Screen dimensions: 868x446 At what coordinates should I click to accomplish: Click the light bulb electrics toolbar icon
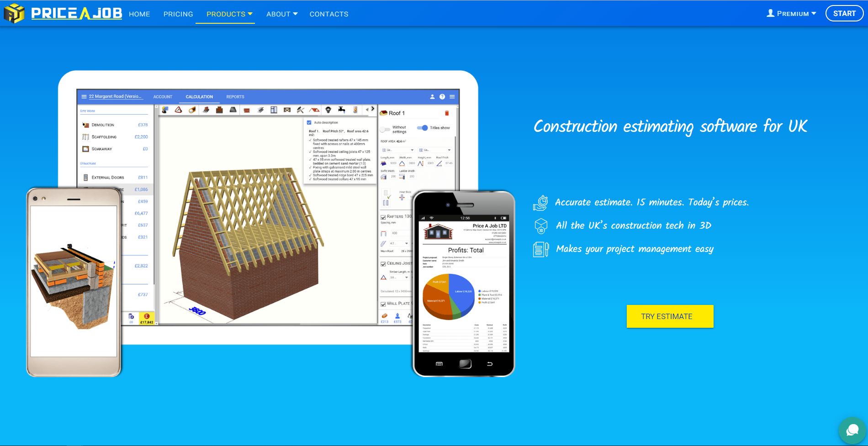point(328,110)
